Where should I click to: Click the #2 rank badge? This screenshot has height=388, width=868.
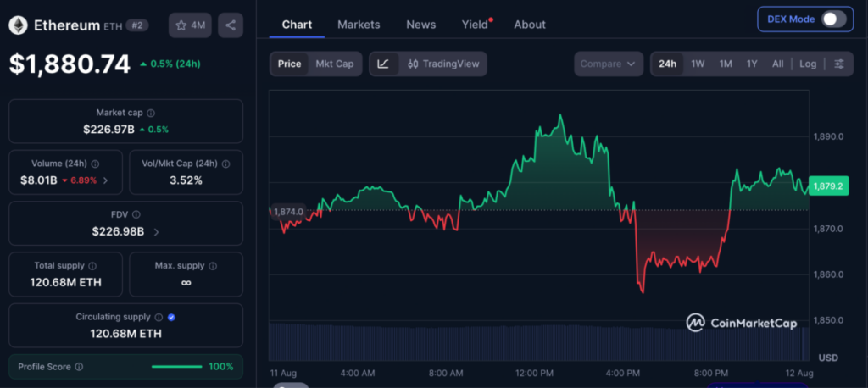point(136,25)
